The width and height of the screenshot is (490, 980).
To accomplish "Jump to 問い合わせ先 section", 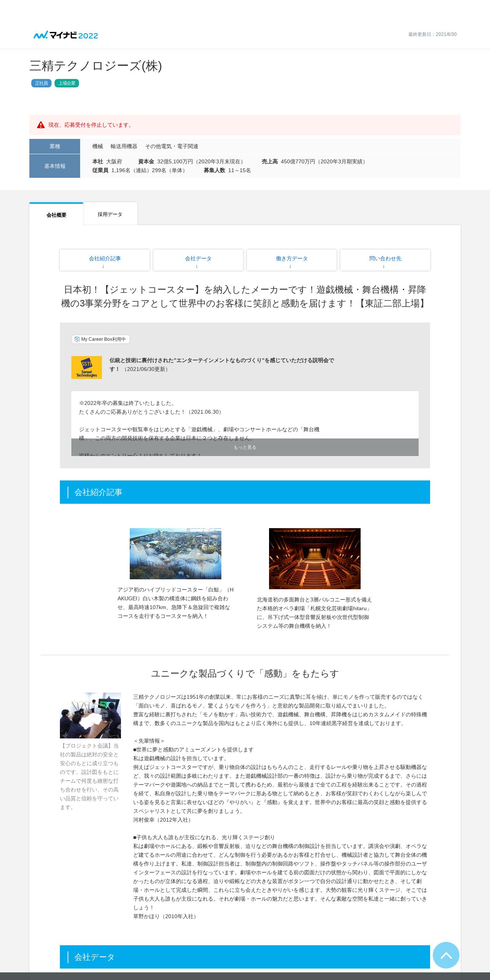I will click(x=385, y=260).
